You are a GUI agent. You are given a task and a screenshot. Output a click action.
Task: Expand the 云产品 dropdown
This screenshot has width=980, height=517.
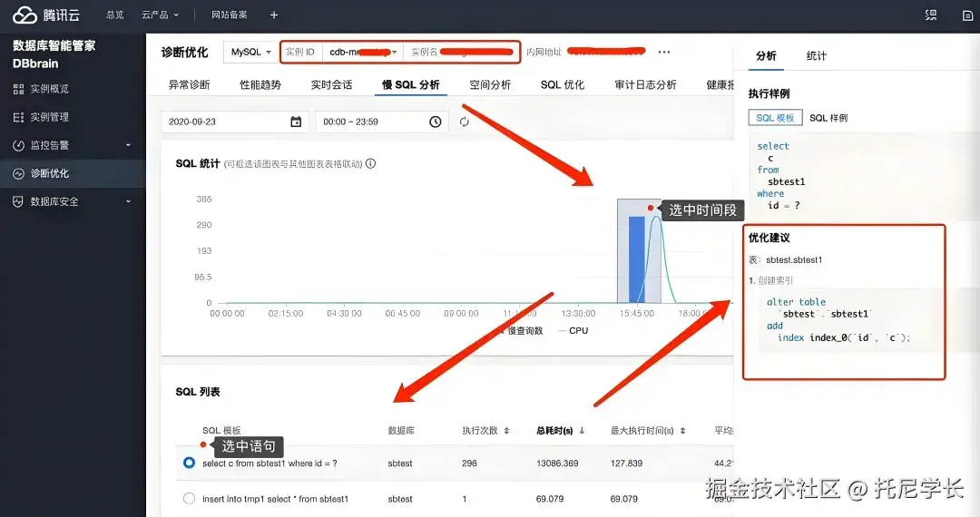(160, 15)
